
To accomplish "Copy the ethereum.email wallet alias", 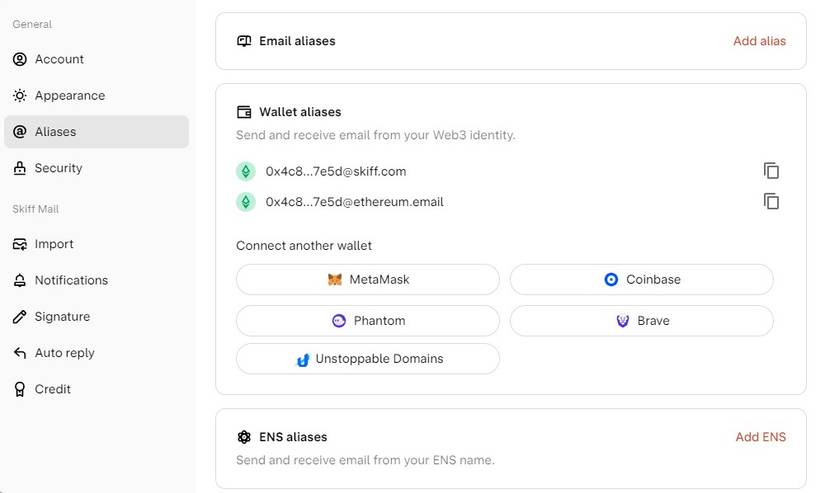I will tap(771, 201).
